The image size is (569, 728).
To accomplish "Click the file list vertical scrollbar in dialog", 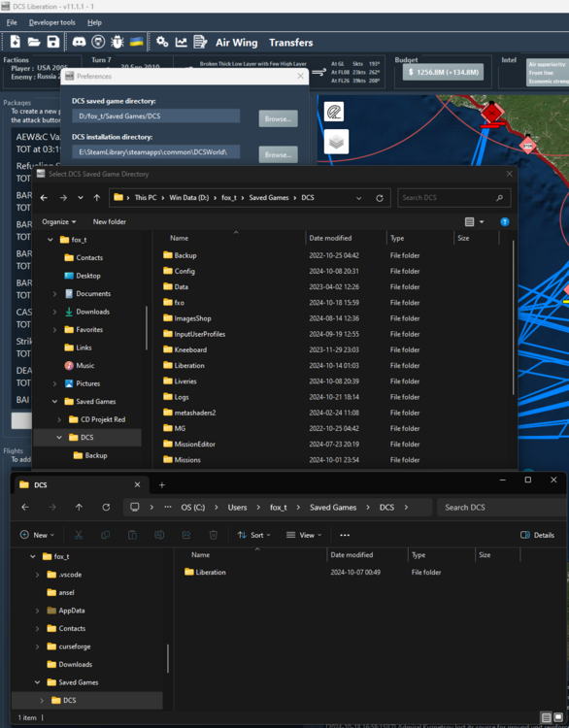I will 514,317.
